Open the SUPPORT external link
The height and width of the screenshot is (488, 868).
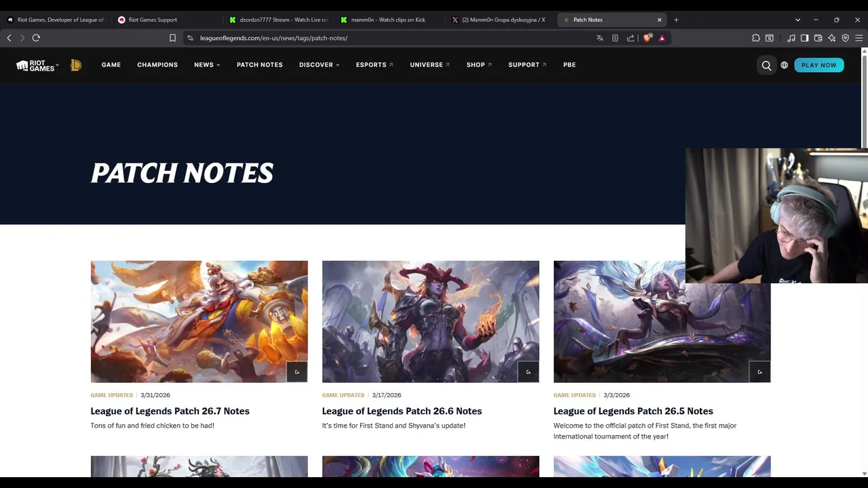tap(528, 65)
